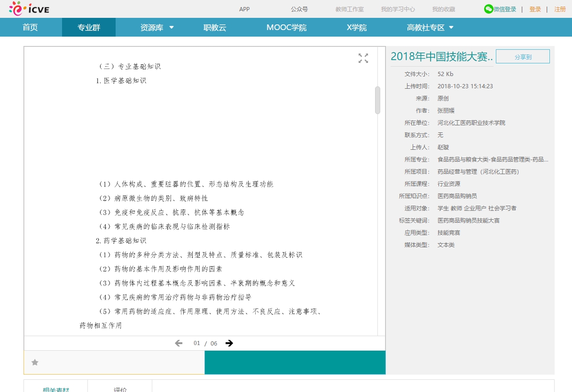This screenshot has width=572, height=392.
Task: Click the ICVE logo
Action: 29,8
